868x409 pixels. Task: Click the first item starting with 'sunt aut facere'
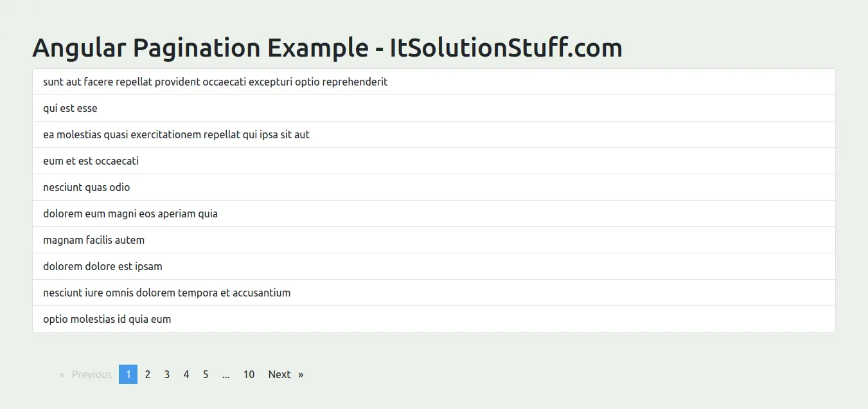point(215,82)
